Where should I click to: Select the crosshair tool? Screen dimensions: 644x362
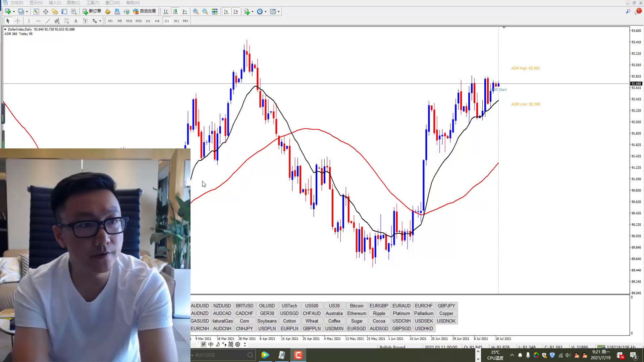pos(17,21)
